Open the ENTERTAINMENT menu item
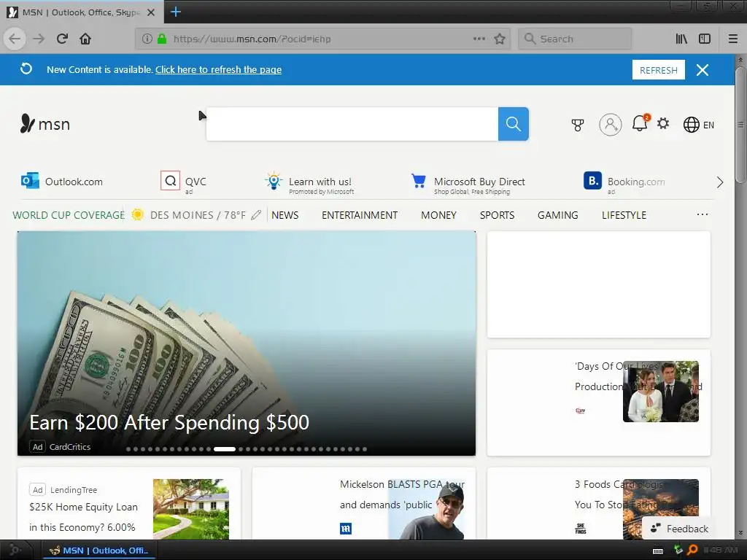747x560 pixels. pyautogui.click(x=360, y=215)
